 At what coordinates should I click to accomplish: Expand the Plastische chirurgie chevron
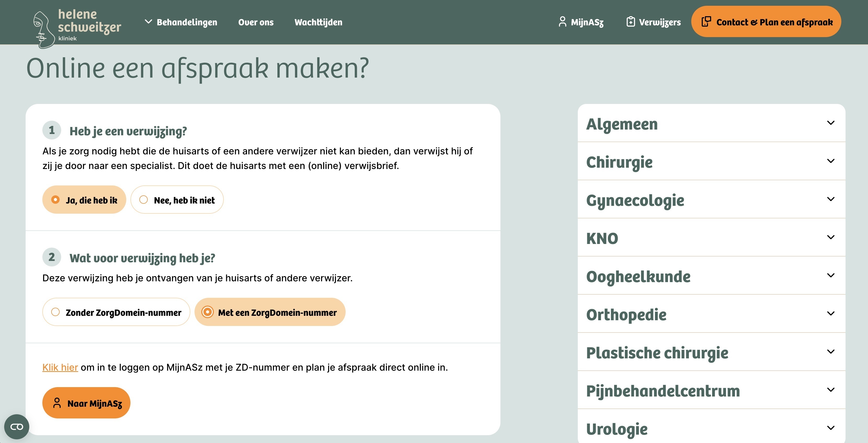point(831,351)
